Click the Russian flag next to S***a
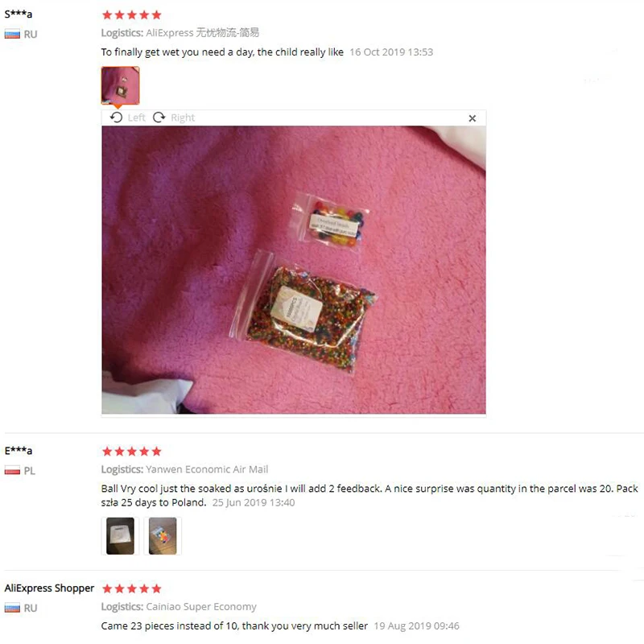This screenshot has height=644, width=644. pyautogui.click(x=12, y=34)
